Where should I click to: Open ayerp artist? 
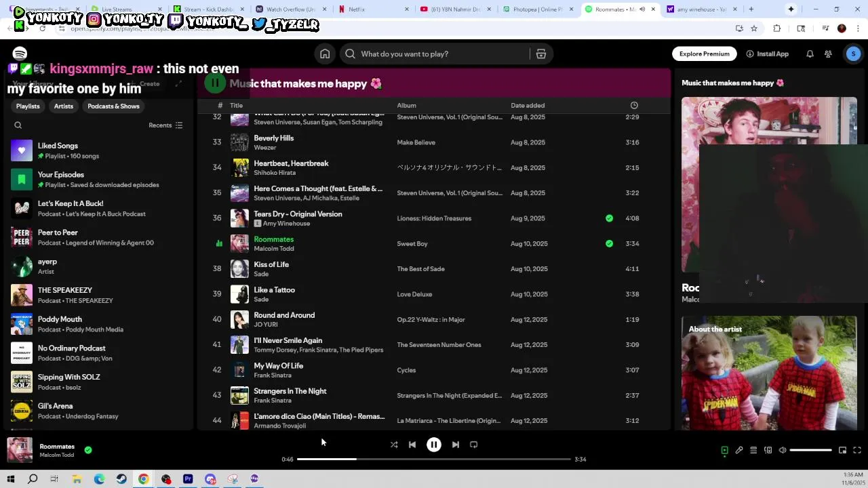[97, 266]
